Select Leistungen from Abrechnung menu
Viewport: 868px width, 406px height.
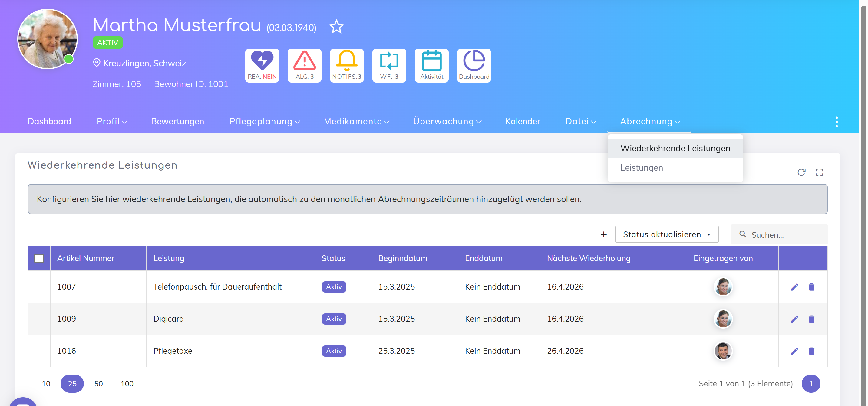641,168
